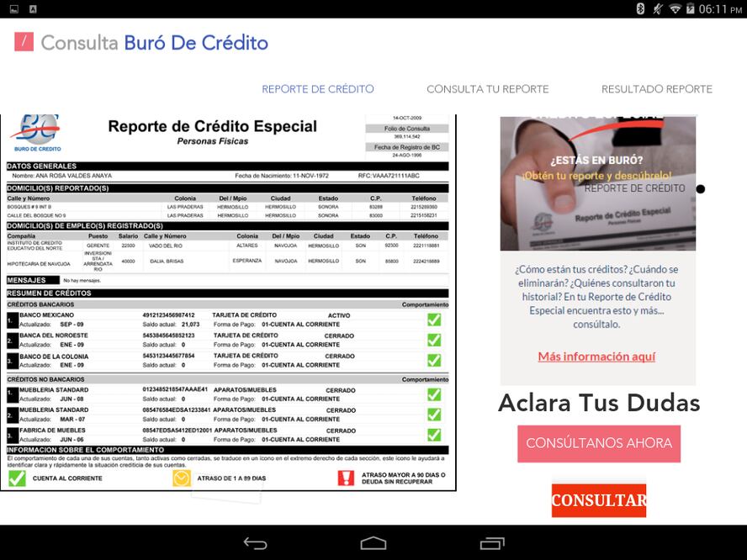Image resolution: width=747 pixels, height=560 pixels.
Task: Tap the red exclamation 'Atraso mayor' icon
Action: click(x=346, y=478)
